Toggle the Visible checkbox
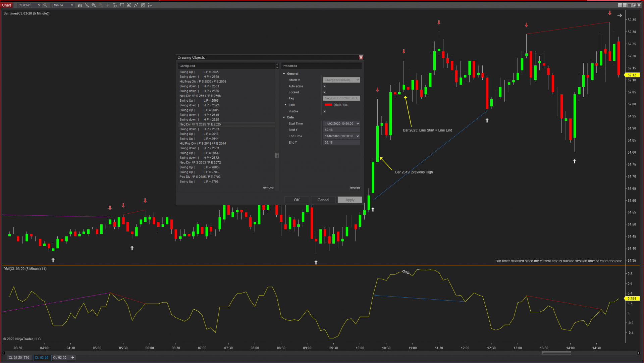This screenshot has width=644, height=363. 324,111
